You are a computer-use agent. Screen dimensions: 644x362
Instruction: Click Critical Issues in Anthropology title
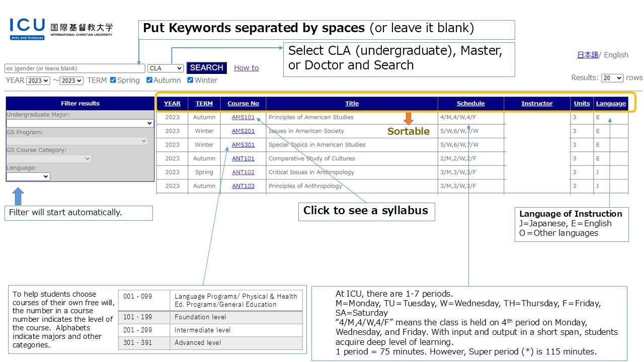click(311, 172)
